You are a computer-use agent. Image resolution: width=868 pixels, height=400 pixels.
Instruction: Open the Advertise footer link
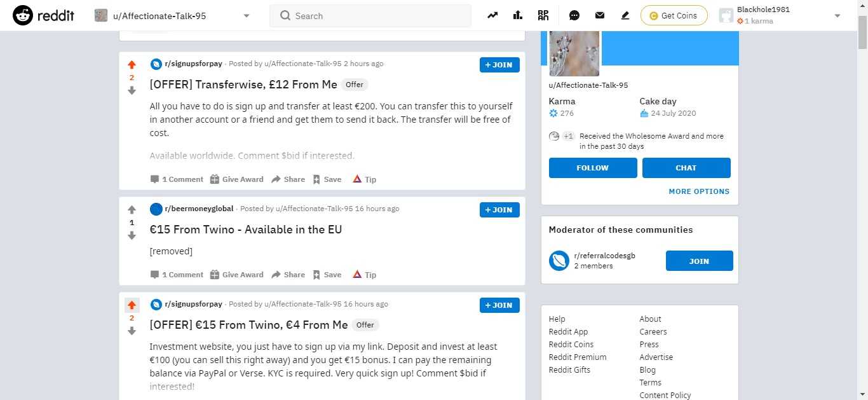pyautogui.click(x=656, y=357)
